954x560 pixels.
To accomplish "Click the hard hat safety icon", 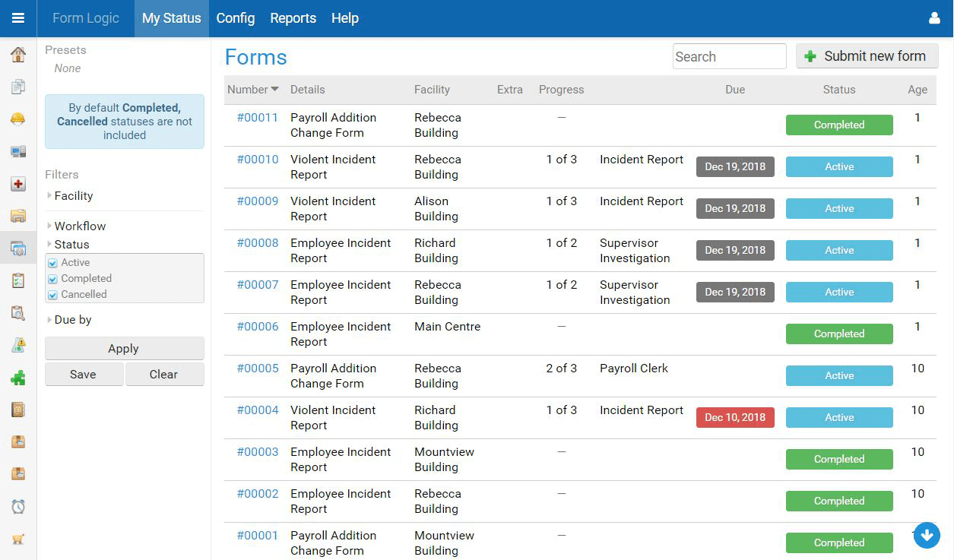I will click(18, 119).
